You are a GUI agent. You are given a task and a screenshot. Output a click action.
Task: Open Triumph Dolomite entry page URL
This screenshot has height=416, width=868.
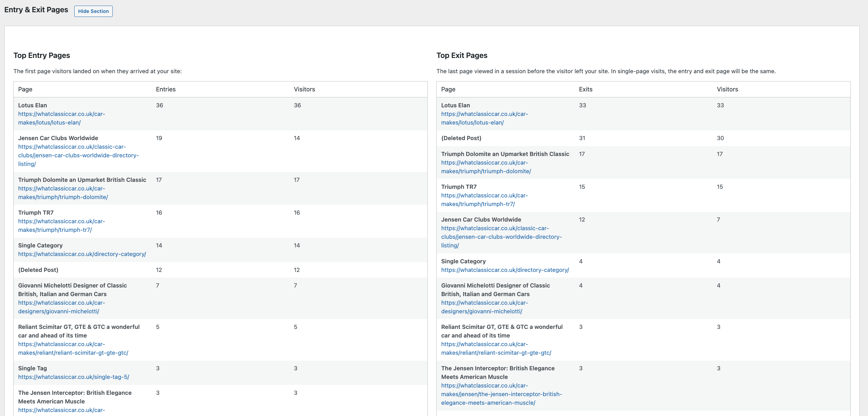click(61, 188)
